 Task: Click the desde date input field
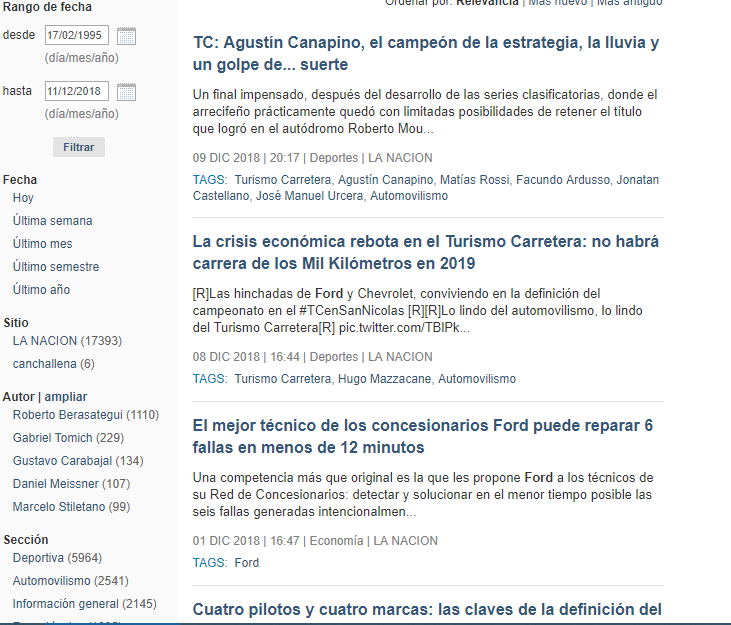point(76,36)
